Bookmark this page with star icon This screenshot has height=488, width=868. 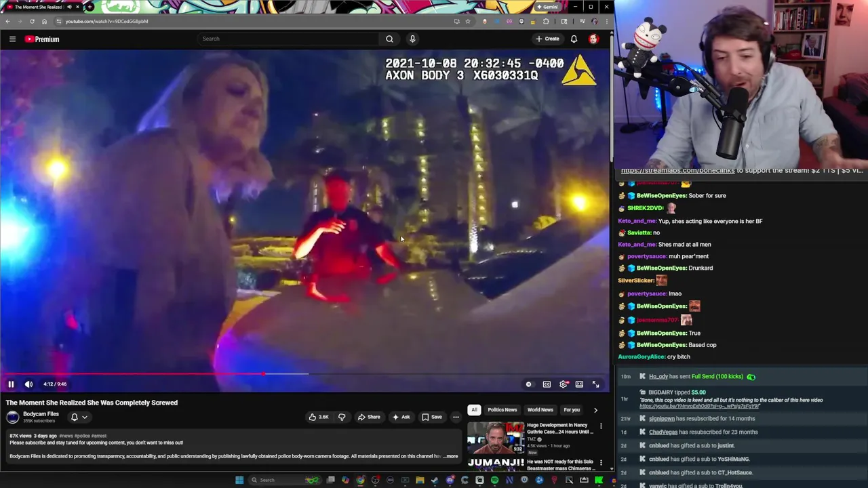[467, 21]
